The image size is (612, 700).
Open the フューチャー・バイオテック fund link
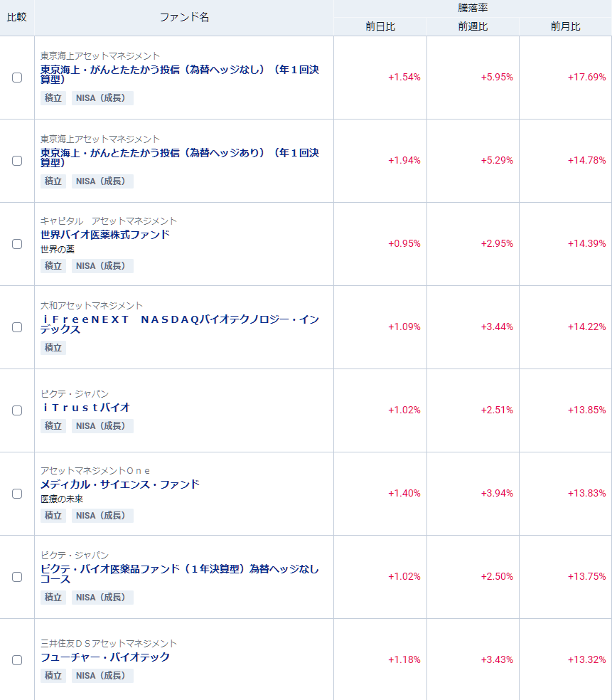tap(105, 657)
